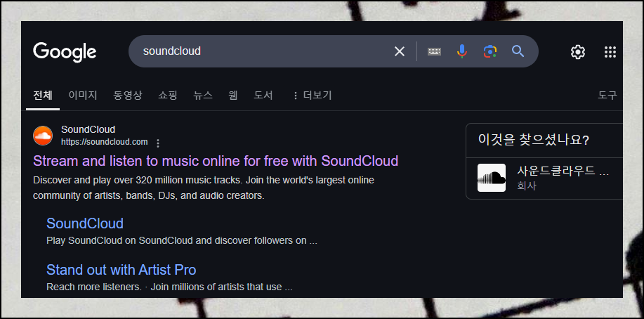This screenshot has height=319, width=644.
Task: Open the 뉴스 tab
Action: [x=203, y=96]
